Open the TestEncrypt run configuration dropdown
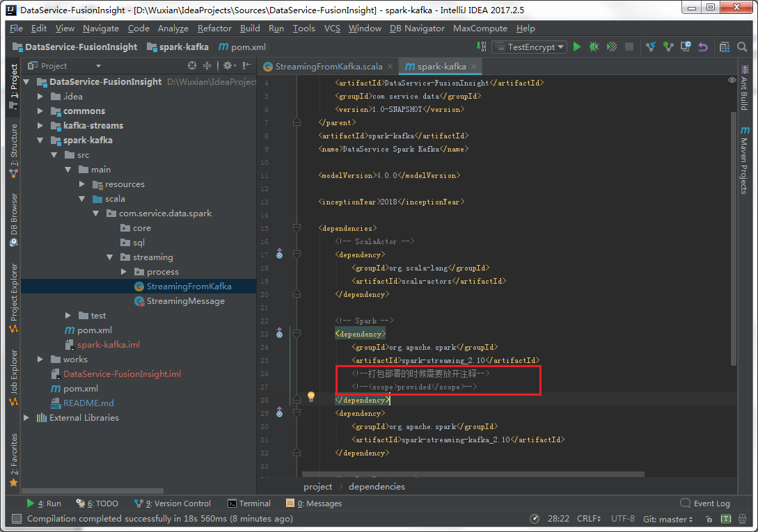758x532 pixels. 530,47
